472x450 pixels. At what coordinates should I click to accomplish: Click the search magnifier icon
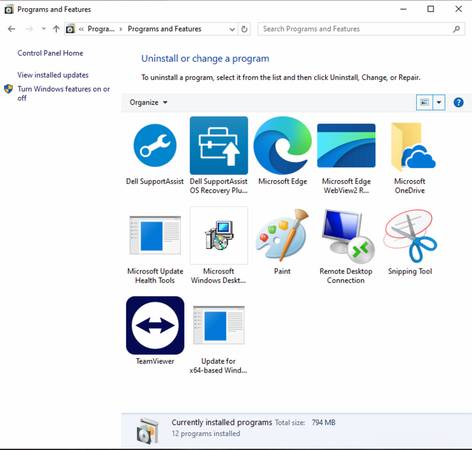[x=456, y=29]
